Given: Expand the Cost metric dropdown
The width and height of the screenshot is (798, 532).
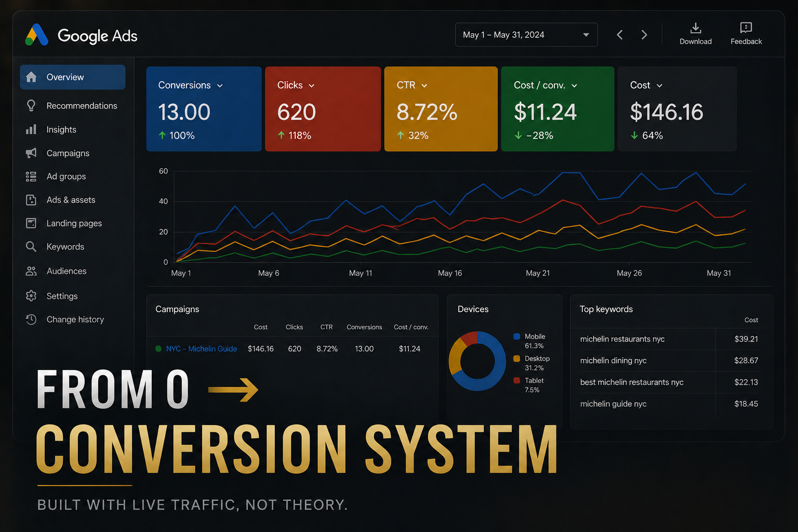Looking at the screenshot, I should coord(659,86).
